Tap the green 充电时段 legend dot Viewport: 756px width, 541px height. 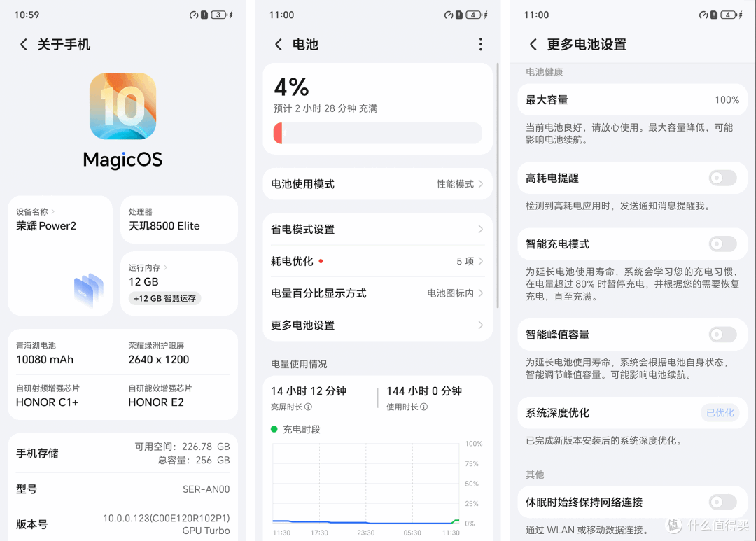pos(274,429)
